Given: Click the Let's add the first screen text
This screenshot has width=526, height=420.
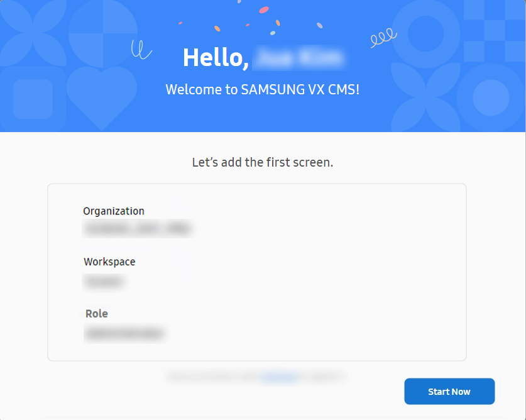Looking at the screenshot, I should (x=263, y=162).
